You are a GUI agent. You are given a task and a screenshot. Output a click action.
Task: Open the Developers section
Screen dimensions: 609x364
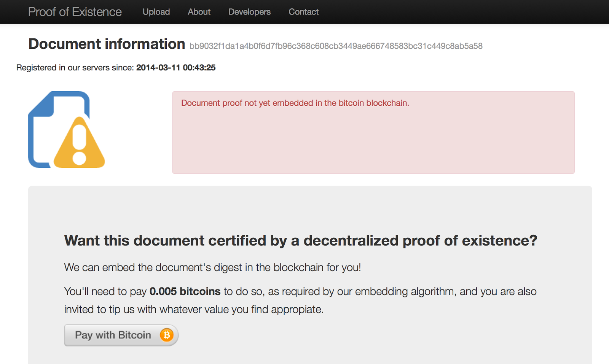(249, 12)
